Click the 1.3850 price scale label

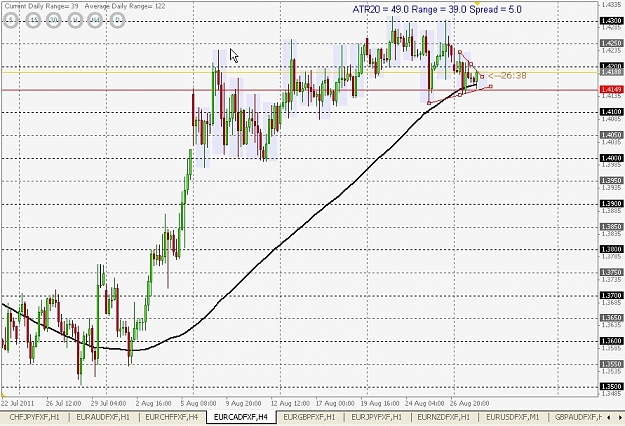pos(611,227)
